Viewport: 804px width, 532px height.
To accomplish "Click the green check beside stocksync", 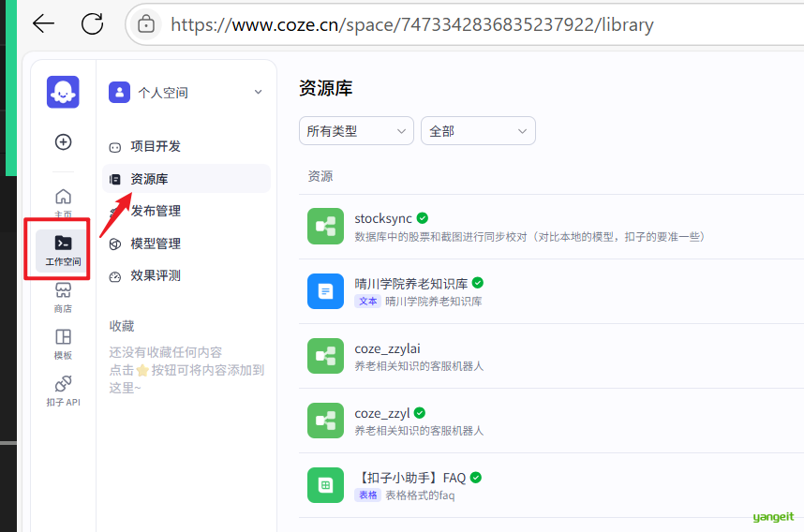I will (x=422, y=218).
